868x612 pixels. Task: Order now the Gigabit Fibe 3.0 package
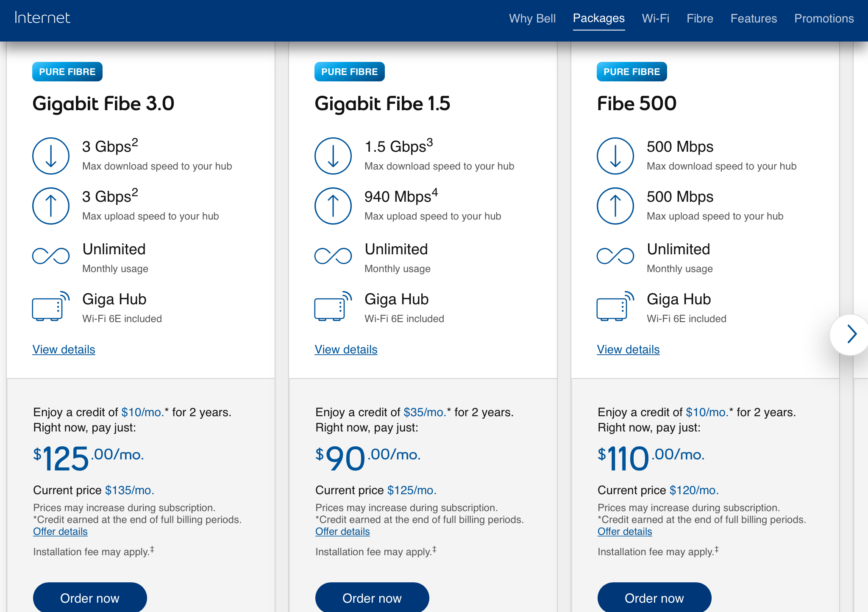click(x=90, y=598)
